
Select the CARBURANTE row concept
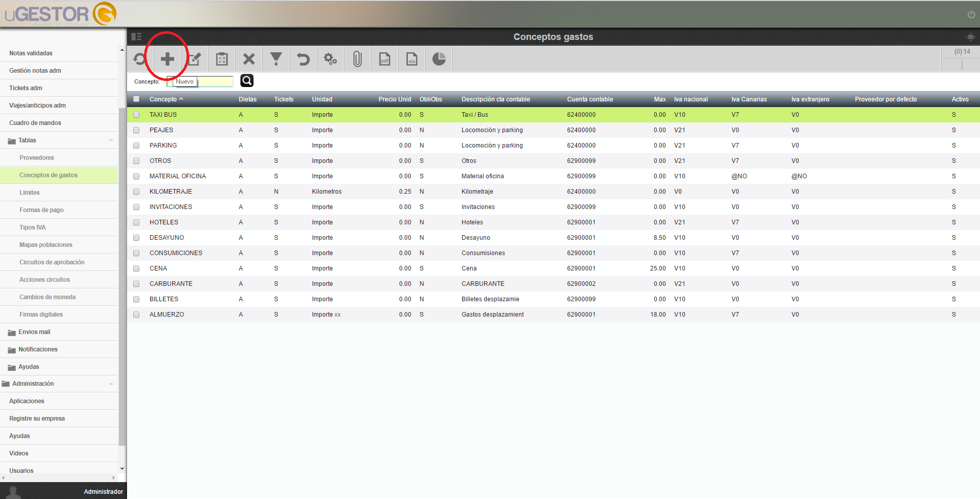coord(171,284)
